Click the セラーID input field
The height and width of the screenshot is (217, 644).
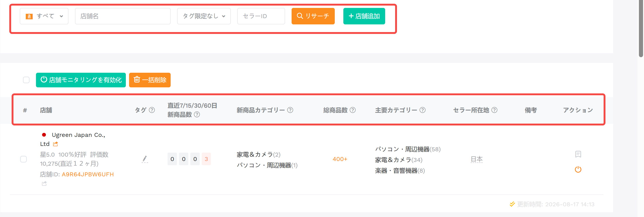coord(261,16)
